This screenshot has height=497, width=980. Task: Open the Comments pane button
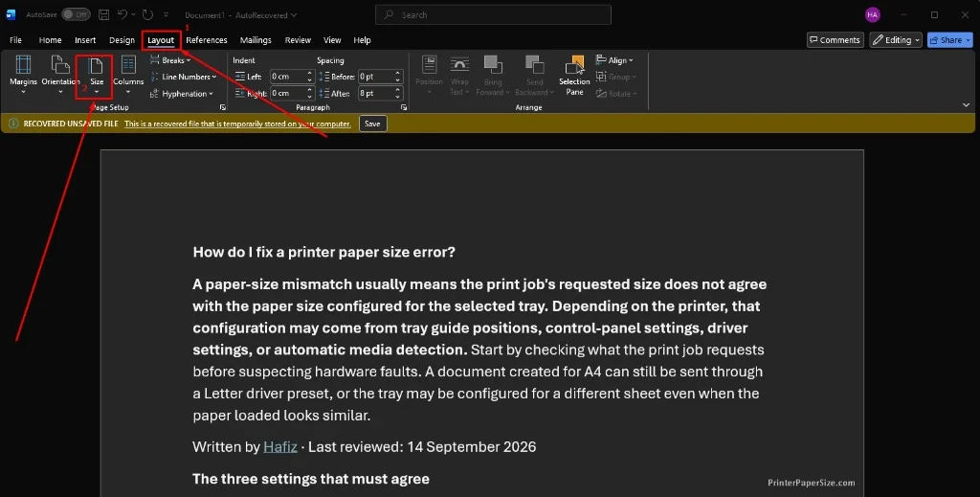[835, 40]
